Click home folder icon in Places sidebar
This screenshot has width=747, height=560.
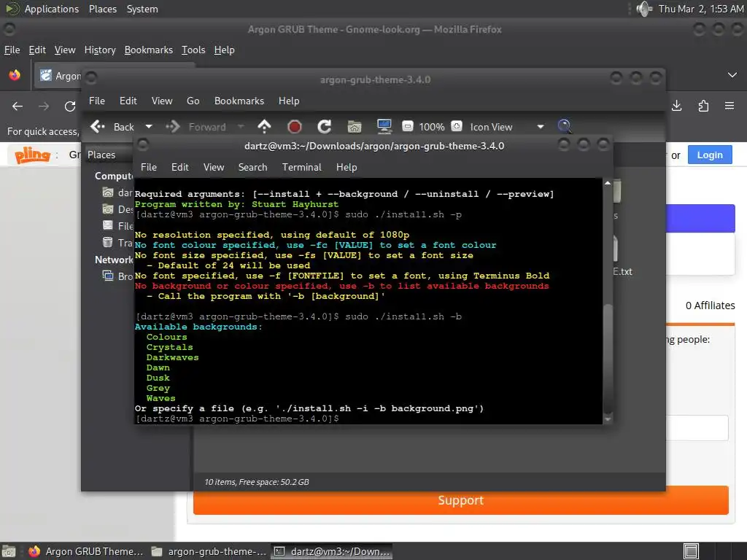coord(108,192)
